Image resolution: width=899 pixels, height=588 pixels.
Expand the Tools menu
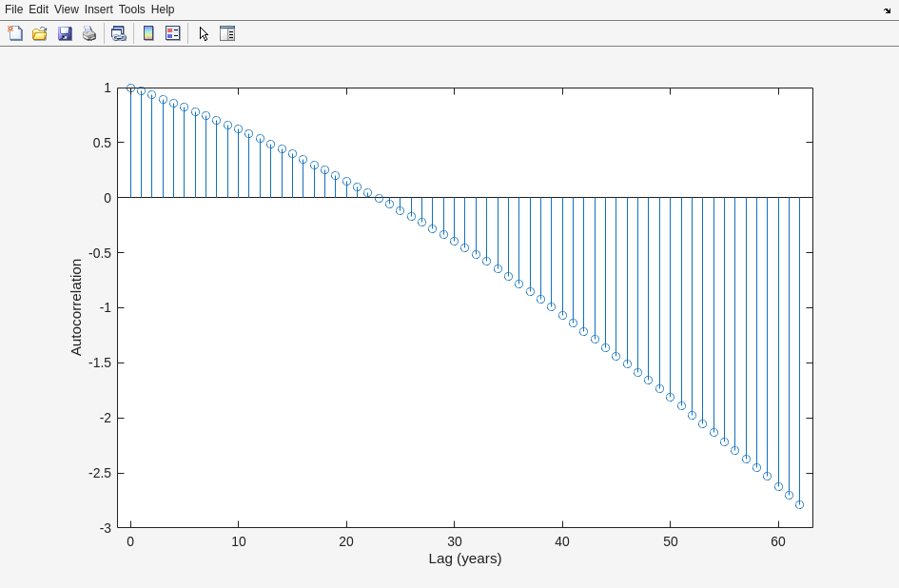[131, 10]
